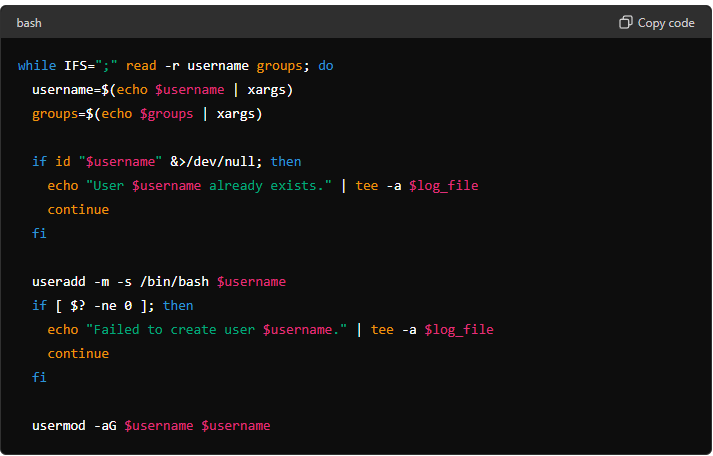Click '$log_file' after 'Failed to create' line

point(459,330)
